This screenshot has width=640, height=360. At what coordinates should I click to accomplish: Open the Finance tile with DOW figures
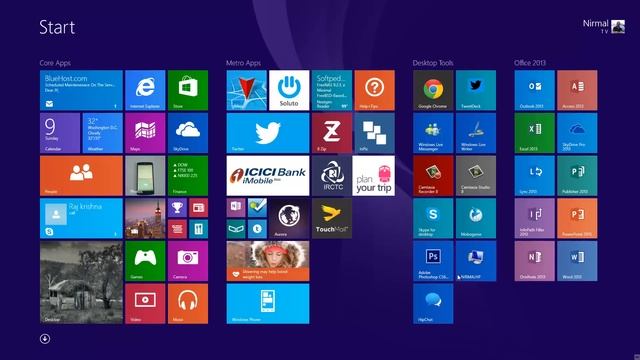[x=188, y=176]
